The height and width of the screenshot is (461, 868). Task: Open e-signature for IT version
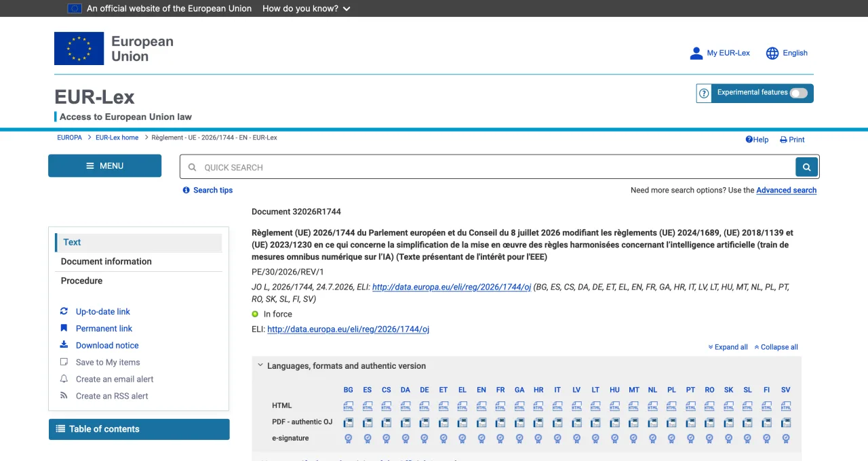[x=557, y=439]
